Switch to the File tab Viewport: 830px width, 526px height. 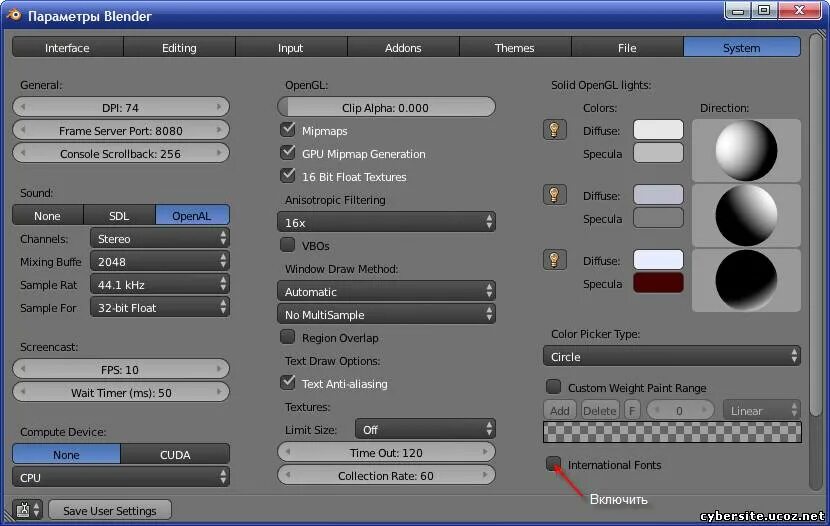(x=627, y=47)
